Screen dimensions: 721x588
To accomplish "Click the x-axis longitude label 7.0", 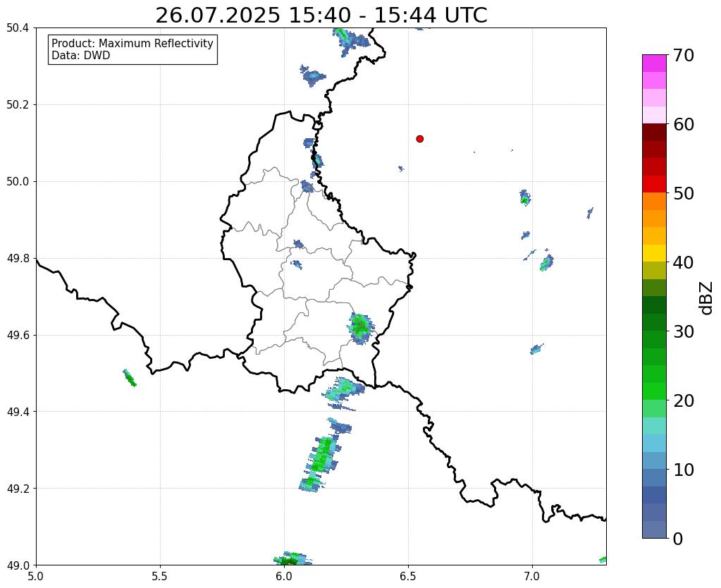I will 532,575.
